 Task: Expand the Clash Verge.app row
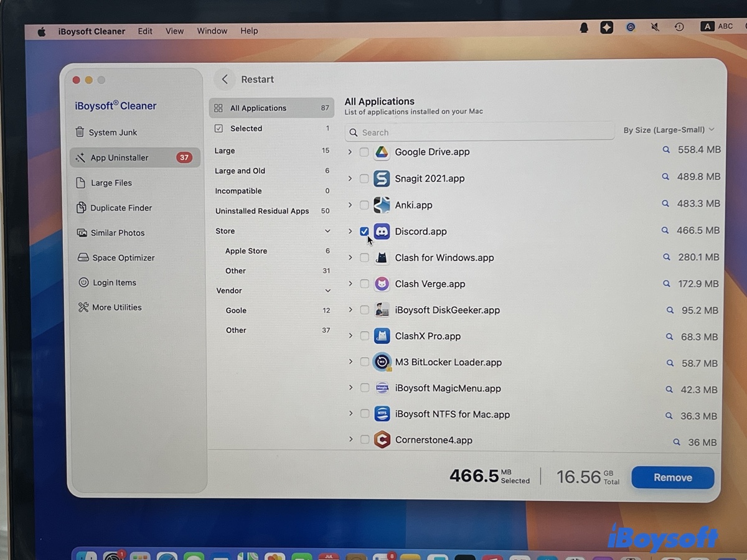coord(350,284)
